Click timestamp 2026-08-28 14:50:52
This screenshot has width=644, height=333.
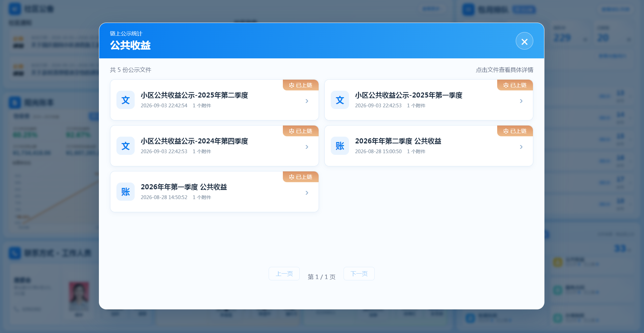pos(164,197)
